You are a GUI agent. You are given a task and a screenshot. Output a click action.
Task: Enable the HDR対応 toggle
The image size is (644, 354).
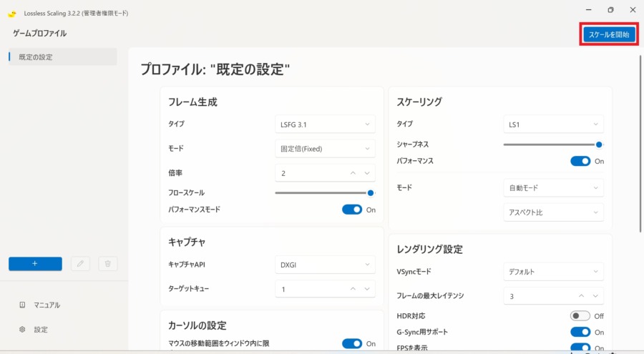pyautogui.click(x=580, y=315)
